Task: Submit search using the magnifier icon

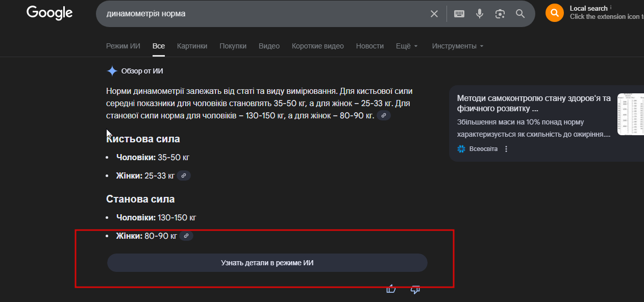Action: [x=520, y=14]
